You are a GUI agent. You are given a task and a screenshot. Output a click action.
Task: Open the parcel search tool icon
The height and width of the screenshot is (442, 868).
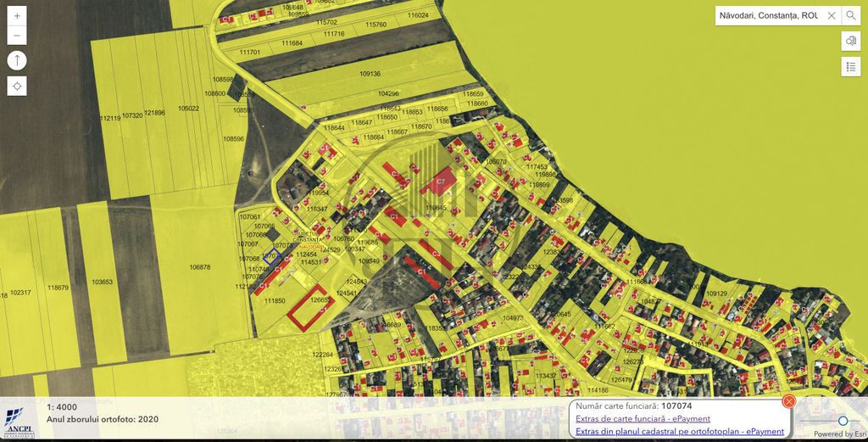[x=850, y=41]
